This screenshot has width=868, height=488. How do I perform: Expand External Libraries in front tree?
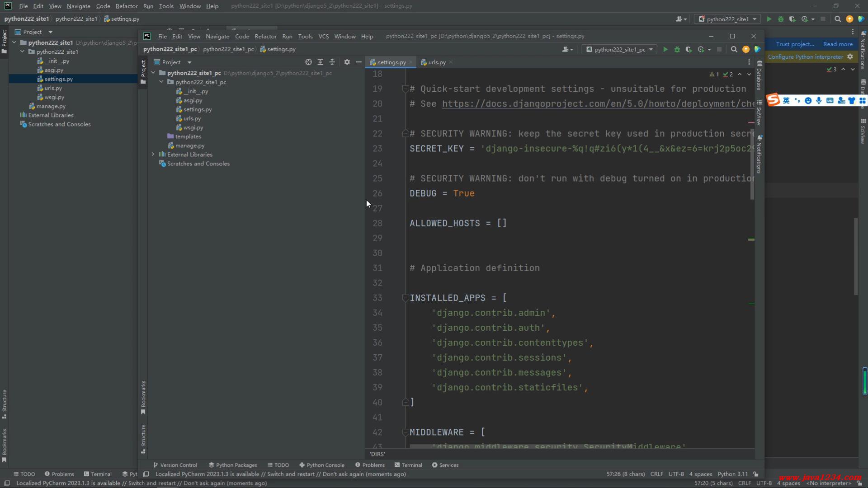[x=153, y=154]
